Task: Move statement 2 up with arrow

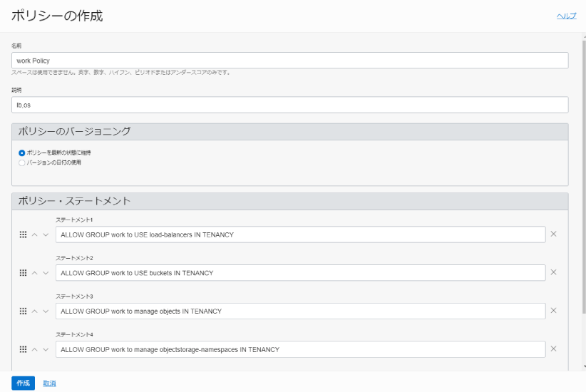Action: (x=35, y=273)
